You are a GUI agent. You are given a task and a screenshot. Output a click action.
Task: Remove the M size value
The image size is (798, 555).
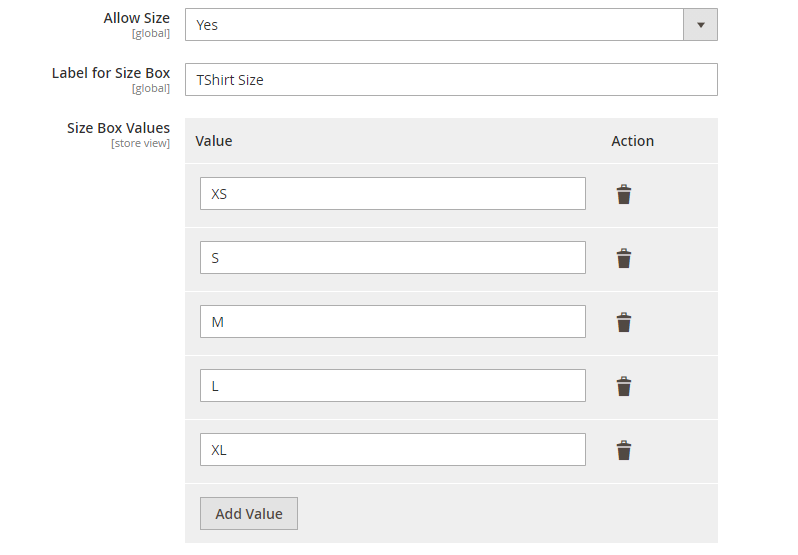623,322
